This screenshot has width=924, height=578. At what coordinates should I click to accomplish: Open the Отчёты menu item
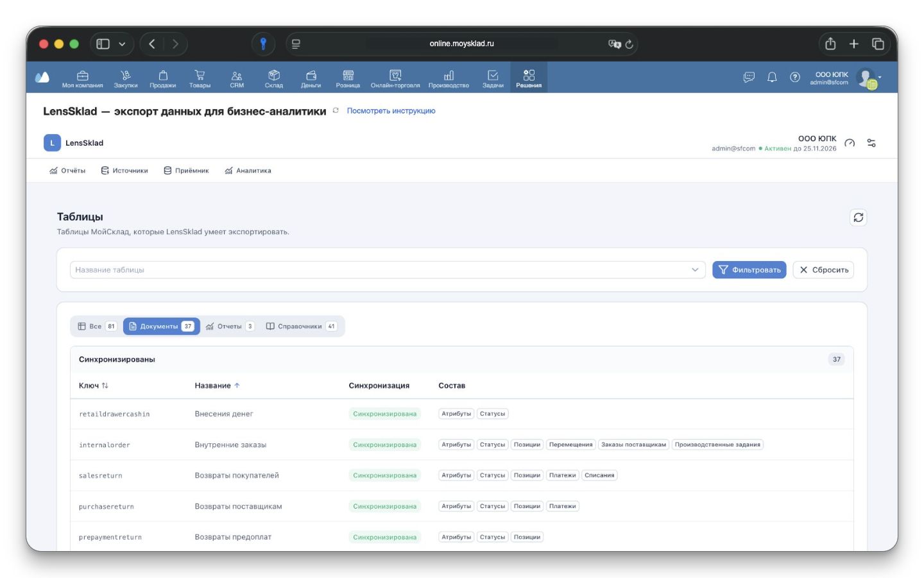(67, 171)
